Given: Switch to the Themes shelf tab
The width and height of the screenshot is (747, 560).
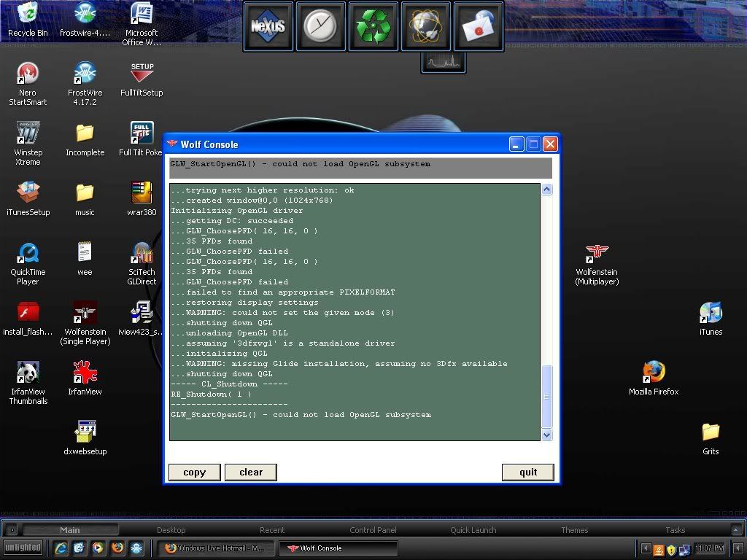Looking at the screenshot, I should coord(575,530).
